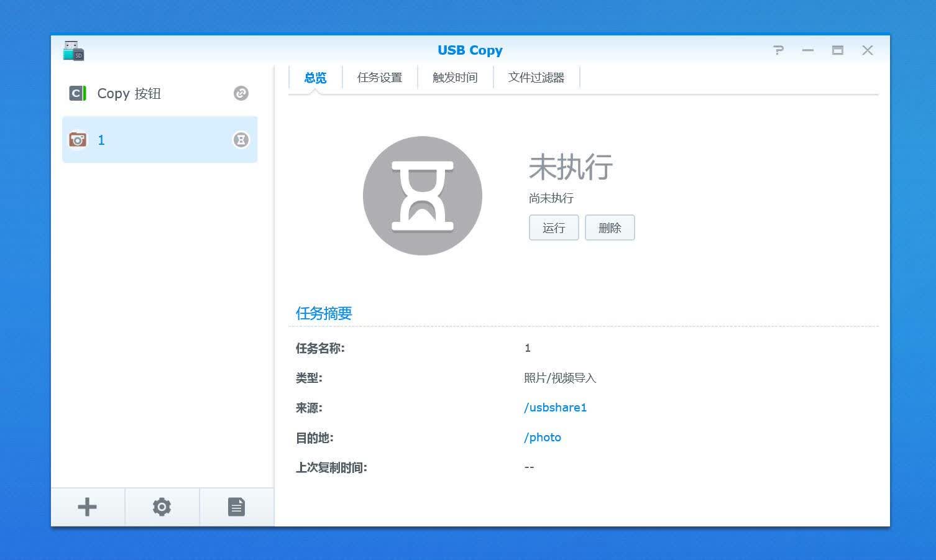
Task: Click the camera icon of task 1
Action: click(x=78, y=139)
